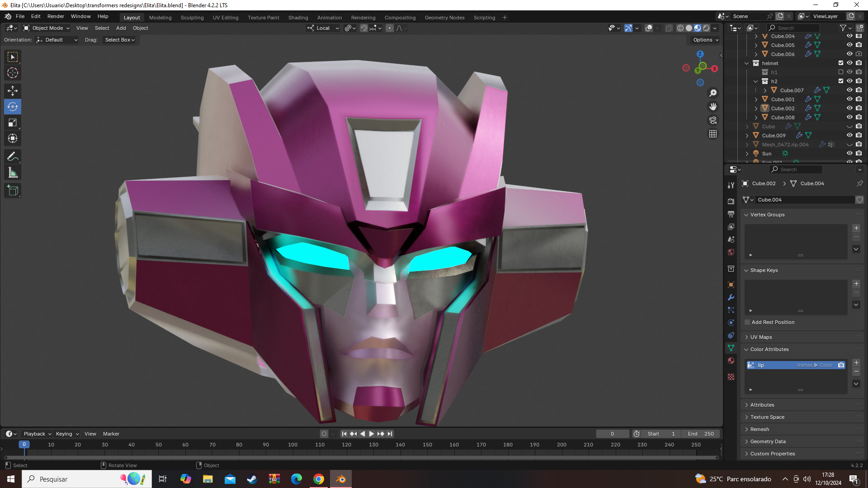The height and width of the screenshot is (488, 868).
Task: Open Steam from the taskbar
Action: pos(252,479)
